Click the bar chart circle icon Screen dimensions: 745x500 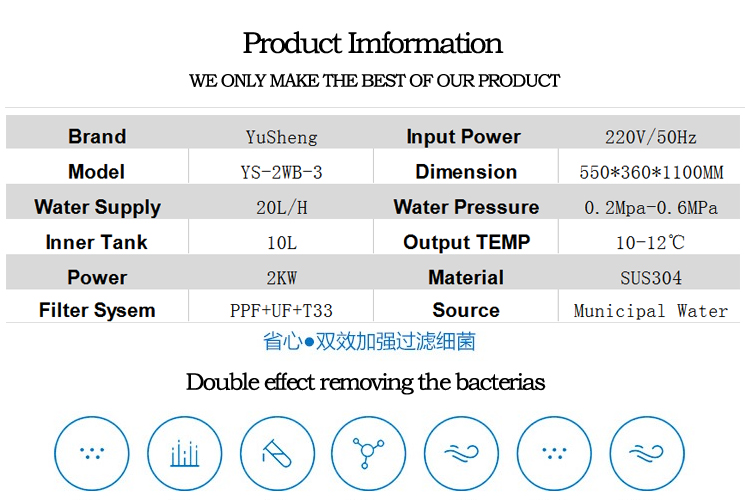185,453
